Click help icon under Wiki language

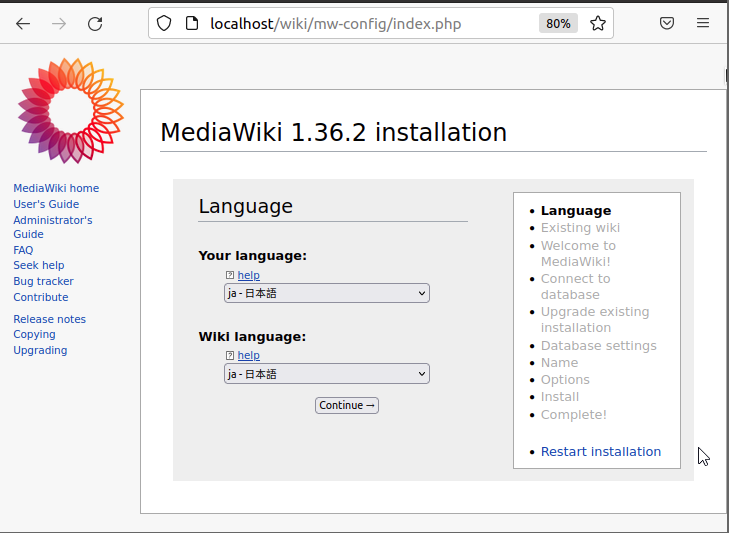(x=230, y=355)
